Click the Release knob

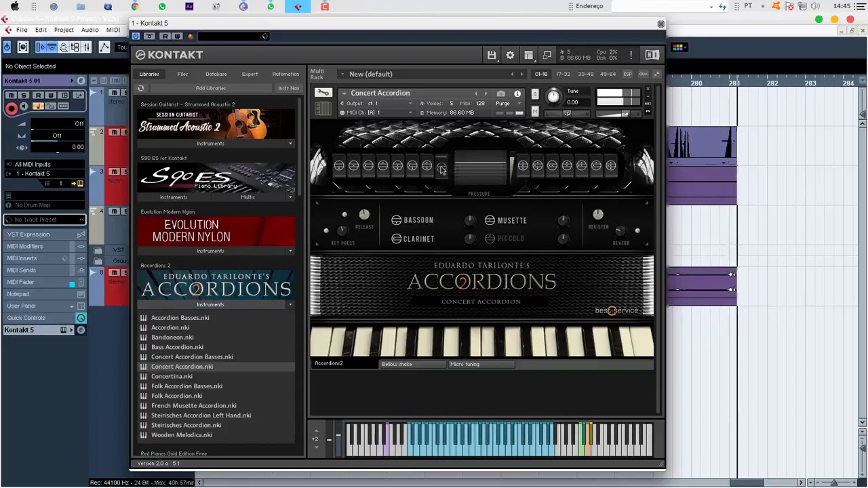point(364,215)
